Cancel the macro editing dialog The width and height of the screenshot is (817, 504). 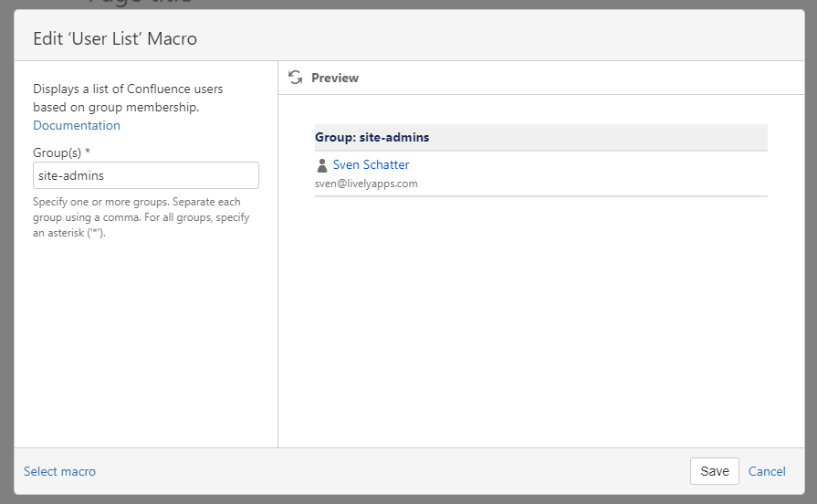[x=767, y=471]
